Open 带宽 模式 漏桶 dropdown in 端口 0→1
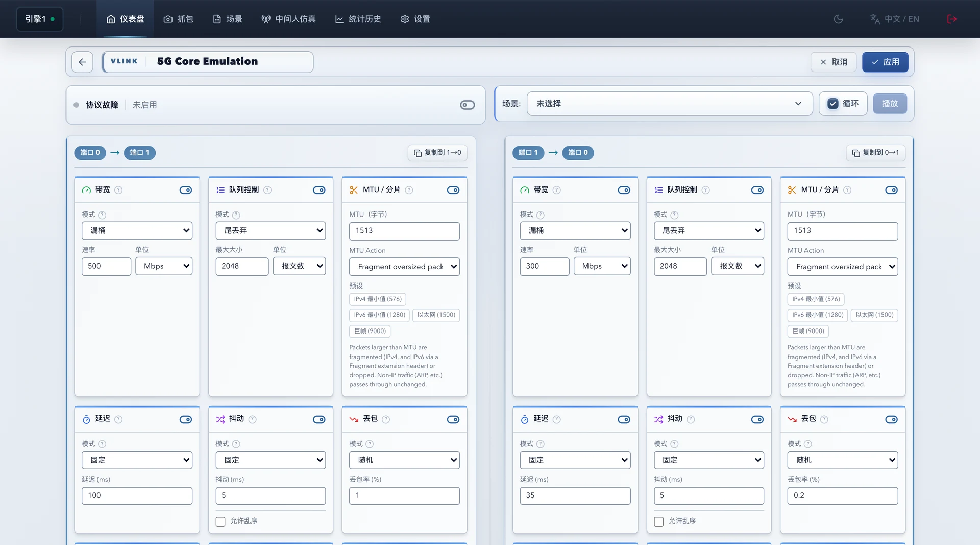This screenshot has width=980, height=545. pos(137,230)
